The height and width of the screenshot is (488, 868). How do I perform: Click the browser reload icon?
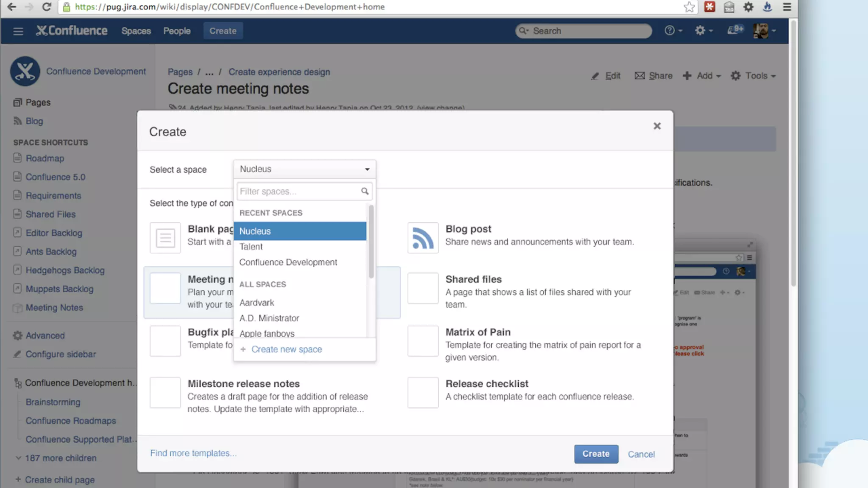click(47, 7)
